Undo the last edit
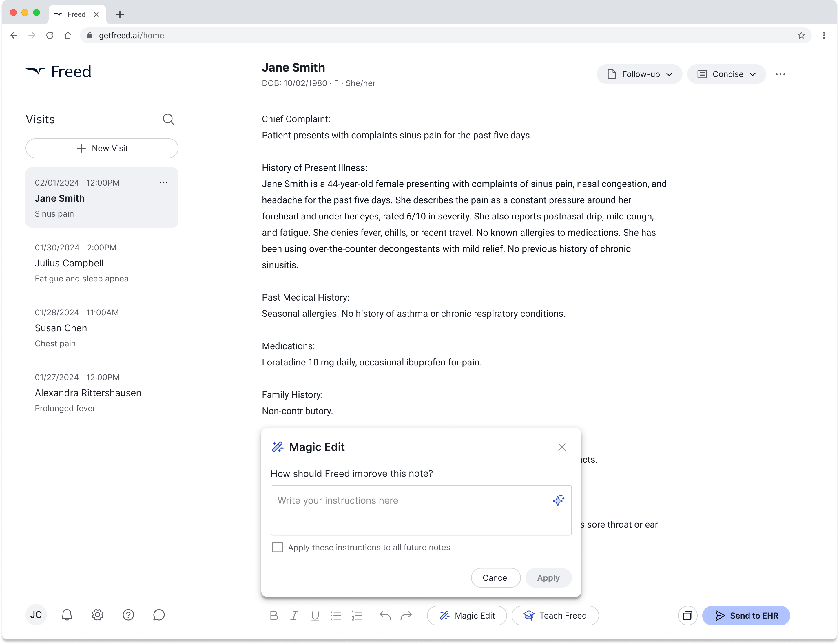 pos(385,616)
